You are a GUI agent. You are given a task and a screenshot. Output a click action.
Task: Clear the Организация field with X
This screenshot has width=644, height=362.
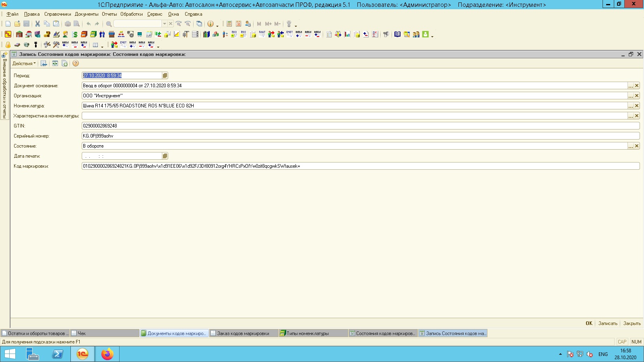click(637, 96)
